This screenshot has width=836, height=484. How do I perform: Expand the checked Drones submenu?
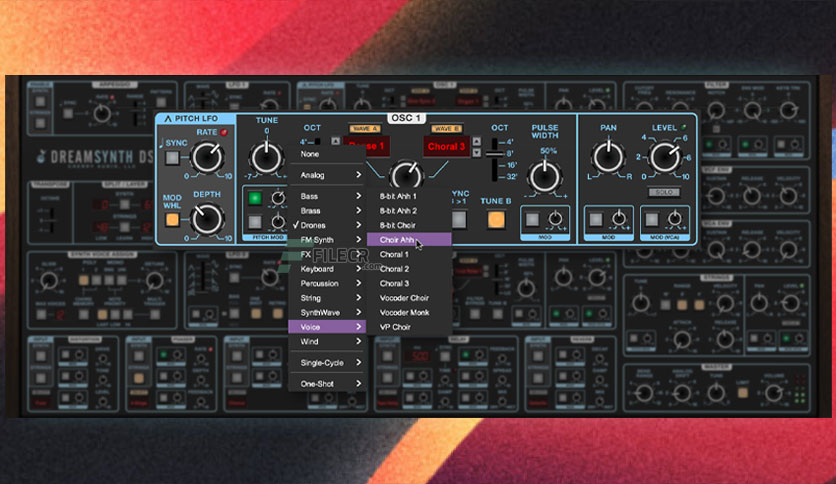point(327,225)
